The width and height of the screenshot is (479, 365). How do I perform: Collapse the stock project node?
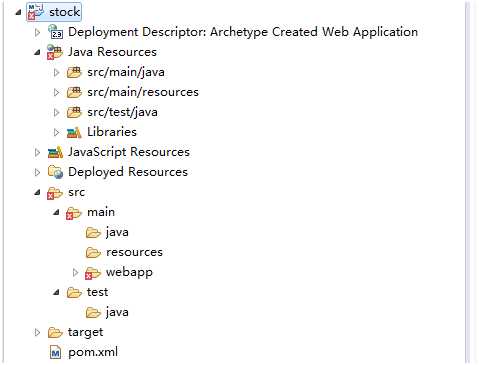(18, 12)
